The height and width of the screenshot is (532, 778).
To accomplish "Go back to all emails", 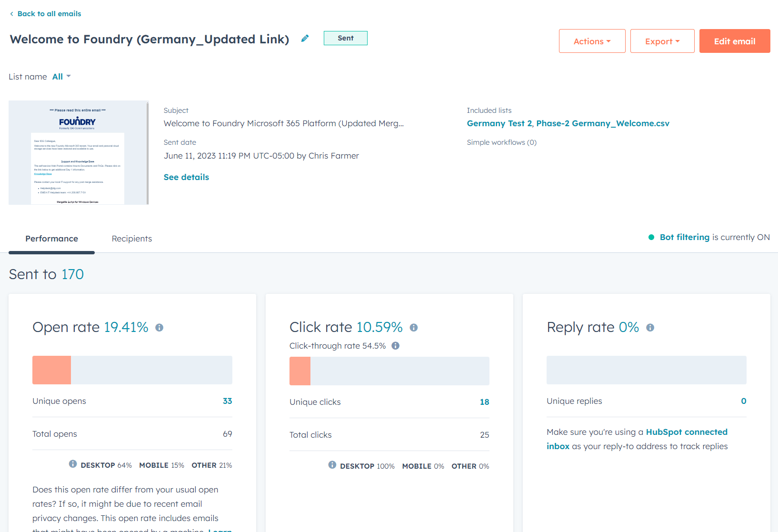I will (x=50, y=14).
